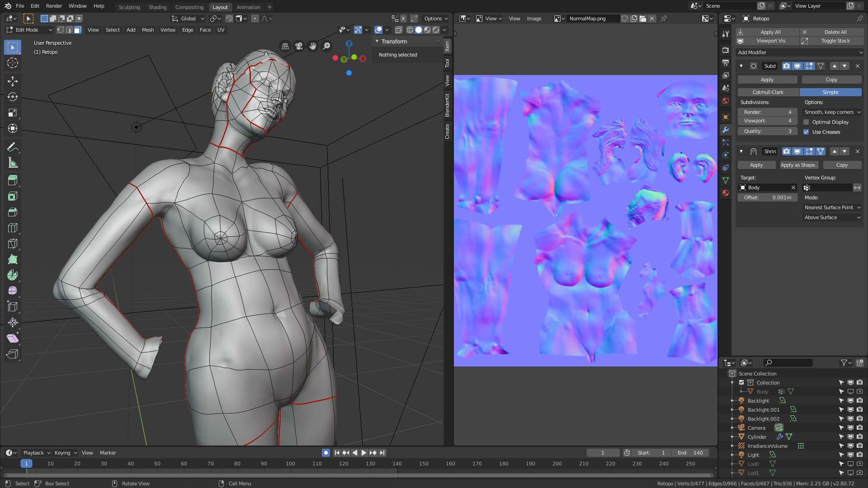This screenshot has width=868, height=488.
Task: Toggle camera view in viewport
Action: (299, 46)
